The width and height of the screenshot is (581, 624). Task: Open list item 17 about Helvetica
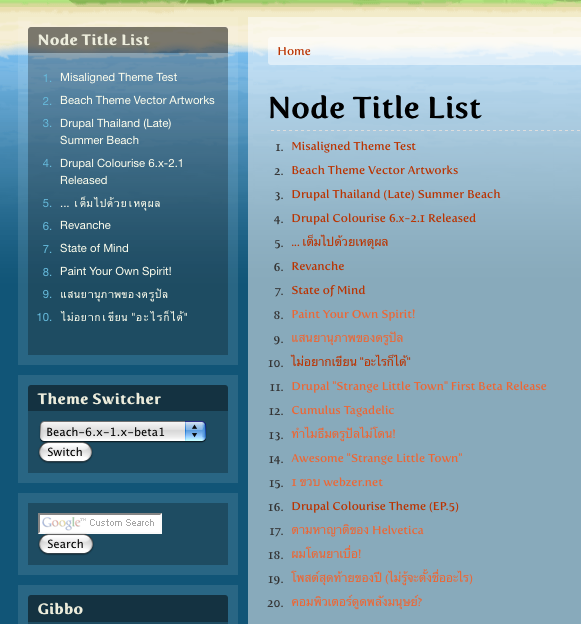coord(357,530)
